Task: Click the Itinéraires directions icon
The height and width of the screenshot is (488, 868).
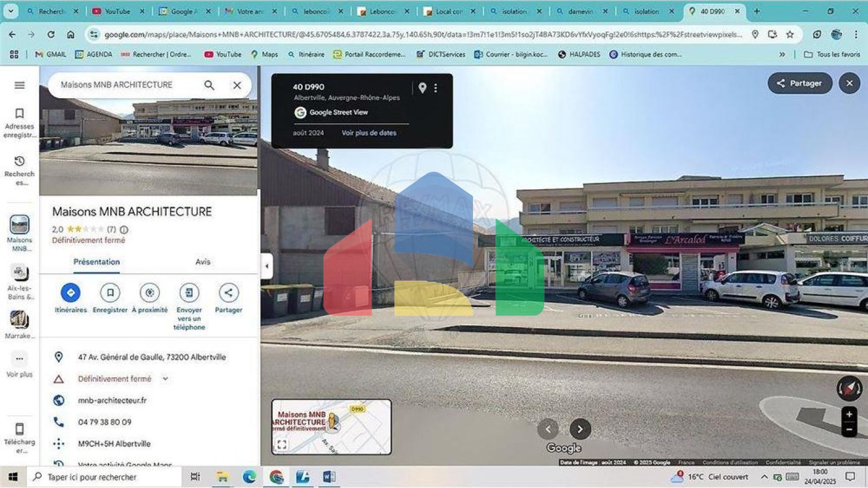Action: 71,293
